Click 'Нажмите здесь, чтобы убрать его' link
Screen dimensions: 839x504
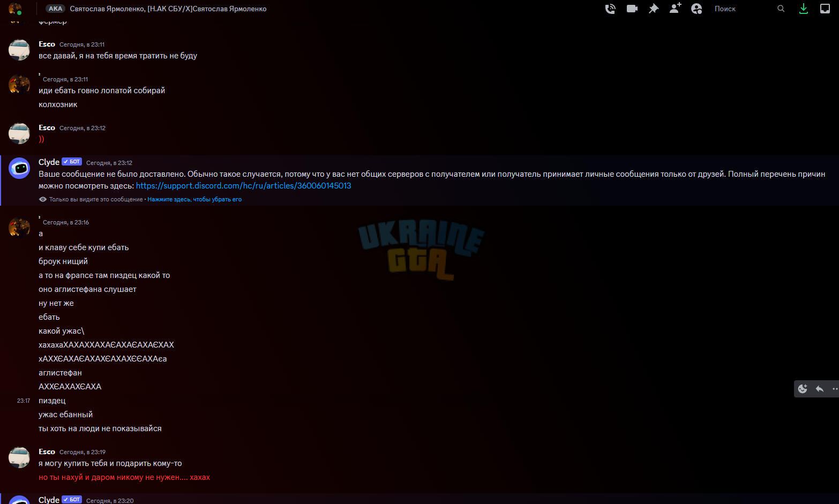(x=194, y=199)
